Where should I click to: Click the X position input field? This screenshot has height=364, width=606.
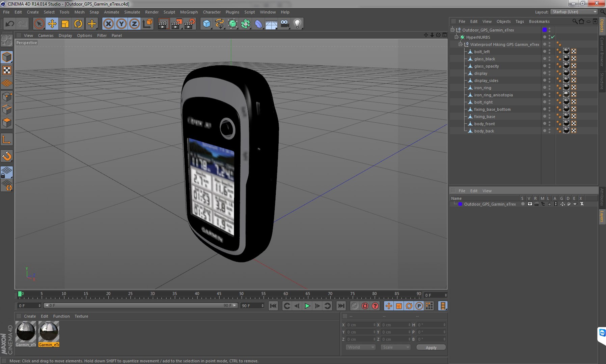(x=360, y=325)
